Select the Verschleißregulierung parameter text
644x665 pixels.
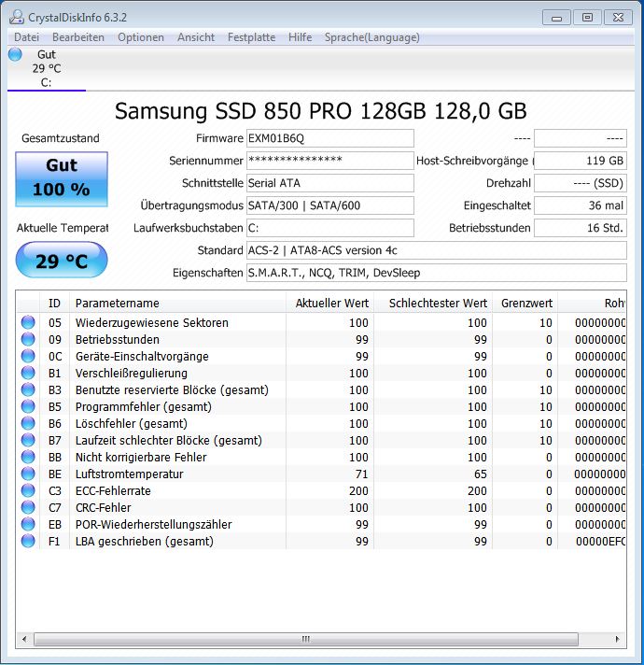[132, 374]
